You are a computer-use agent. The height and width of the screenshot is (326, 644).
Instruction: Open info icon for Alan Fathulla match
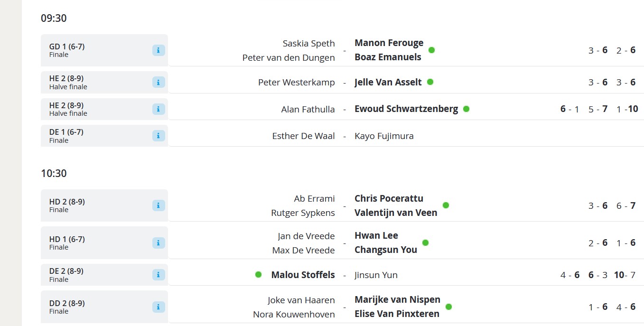159,109
